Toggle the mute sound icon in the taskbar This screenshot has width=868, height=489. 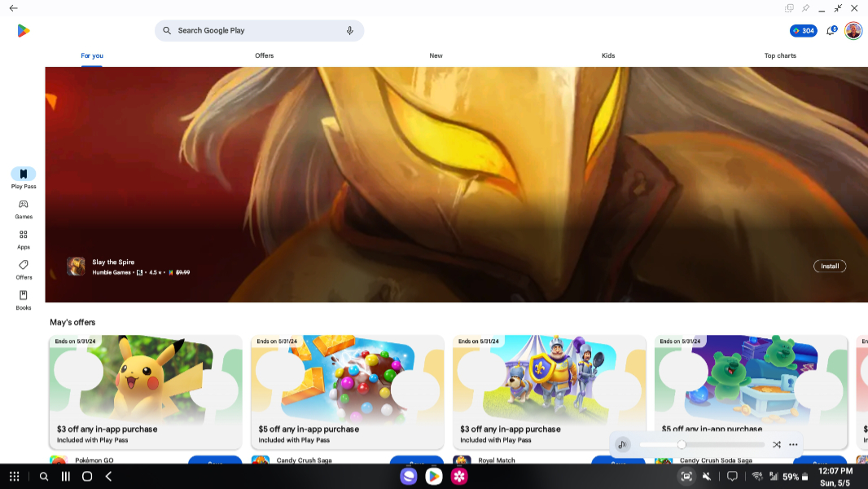706,476
